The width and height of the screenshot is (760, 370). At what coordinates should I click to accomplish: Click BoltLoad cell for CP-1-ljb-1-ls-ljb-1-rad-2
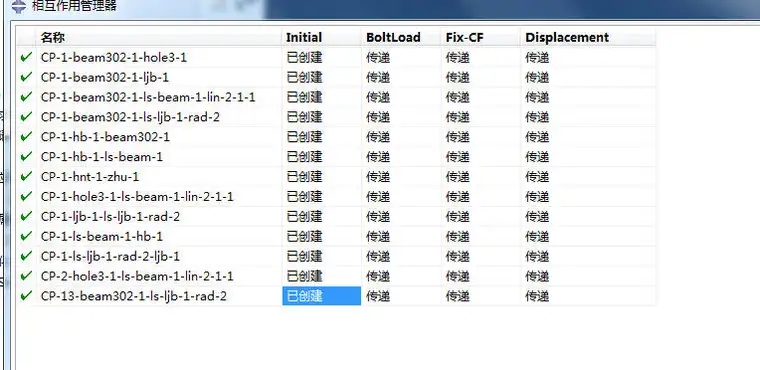(401, 216)
